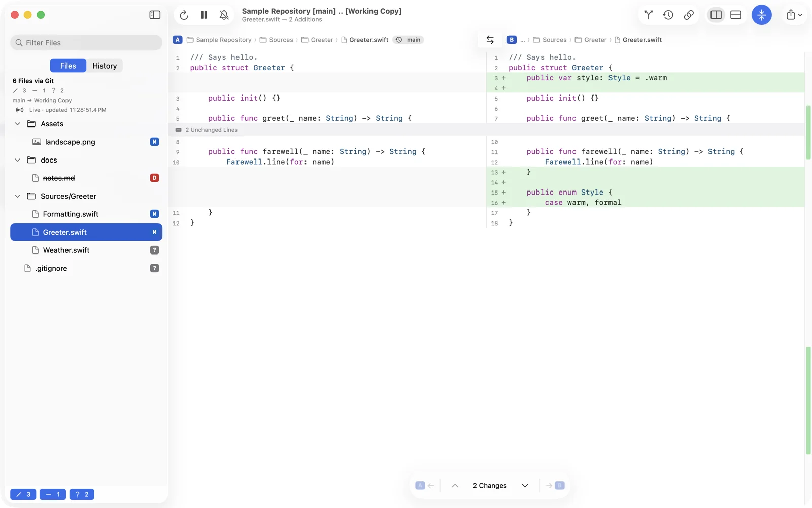Toggle the deleted files filter button showing 1

[x=53, y=494]
